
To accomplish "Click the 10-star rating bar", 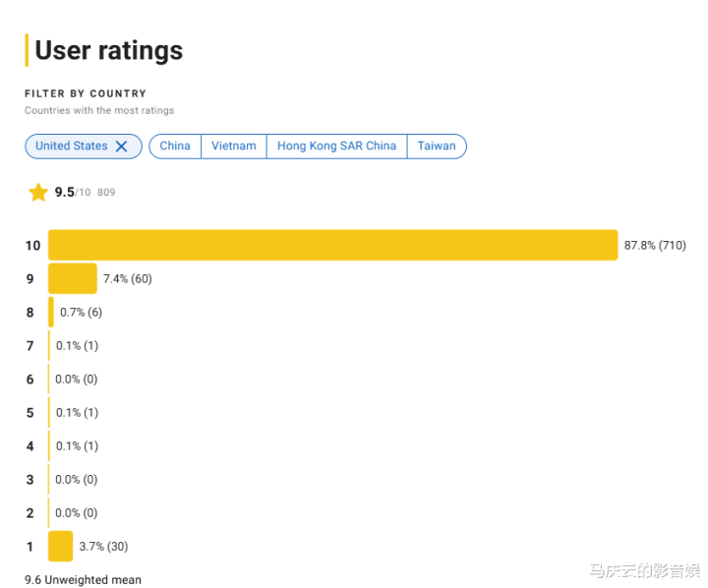I will 332,245.
